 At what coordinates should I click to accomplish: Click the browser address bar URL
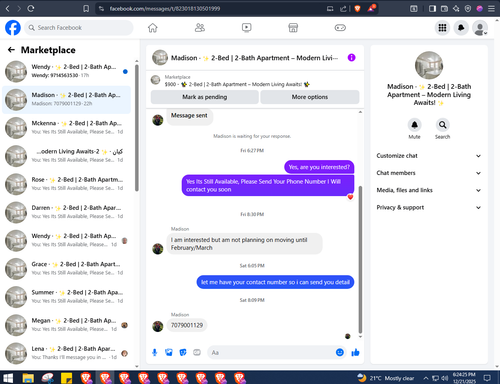click(x=165, y=9)
